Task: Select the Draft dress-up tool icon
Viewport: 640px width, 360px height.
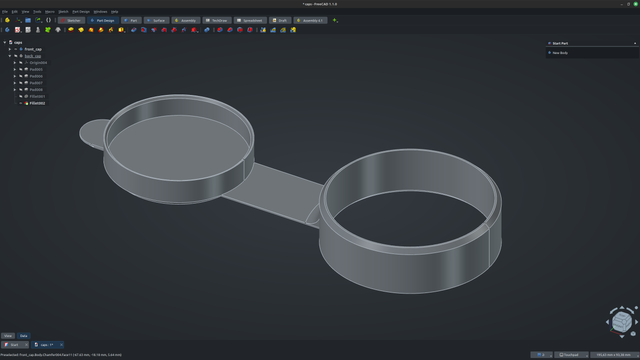Action: tap(240, 30)
